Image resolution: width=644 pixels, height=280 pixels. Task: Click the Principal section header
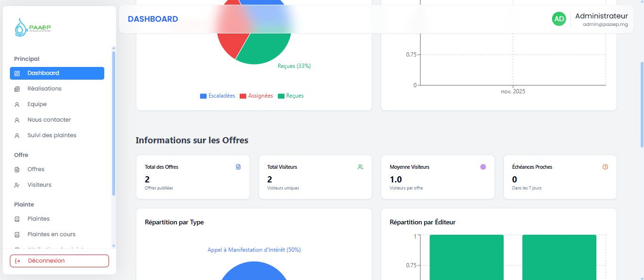click(x=27, y=59)
